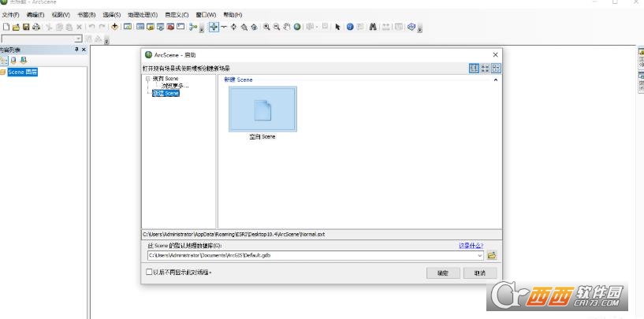This screenshot has width=644, height=319.
Task: Collapse the 新建 Scene section chevron
Action: coord(495,80)
